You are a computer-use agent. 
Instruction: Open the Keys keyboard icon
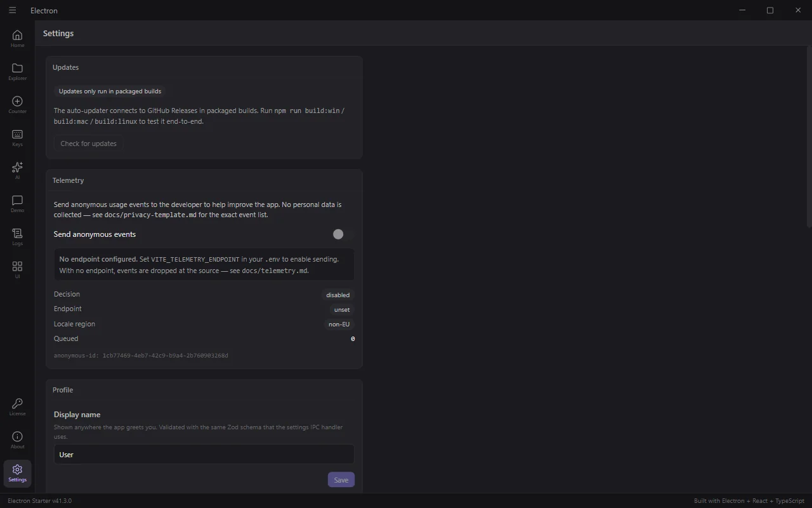tap(17, 138)
